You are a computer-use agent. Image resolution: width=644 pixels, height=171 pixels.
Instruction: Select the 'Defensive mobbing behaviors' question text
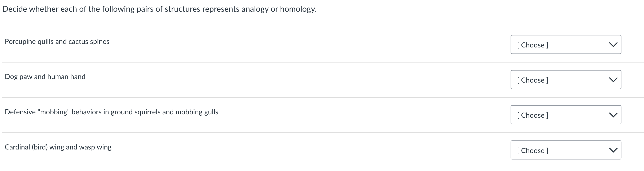point(111,112)
